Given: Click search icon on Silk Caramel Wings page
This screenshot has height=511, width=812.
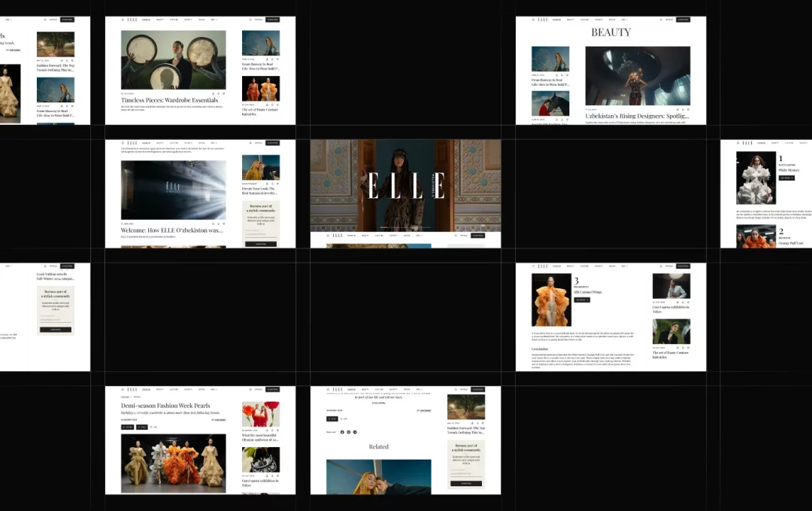Looking at the screenshot, I should (661, 266).
